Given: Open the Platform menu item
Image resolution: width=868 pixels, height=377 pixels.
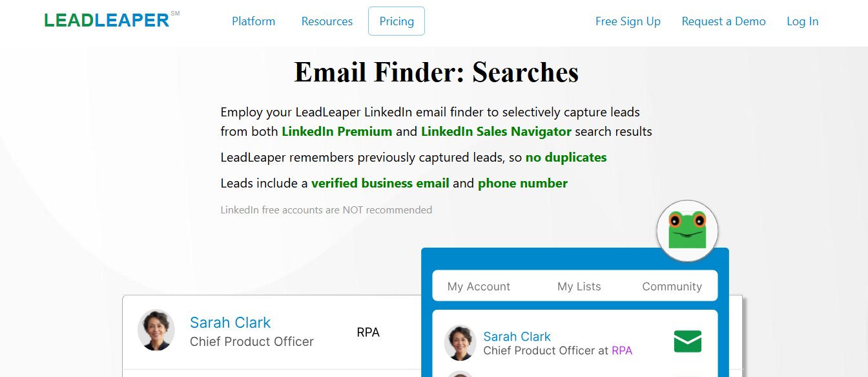Looking at the screenshot, I should tap(253, 21).
